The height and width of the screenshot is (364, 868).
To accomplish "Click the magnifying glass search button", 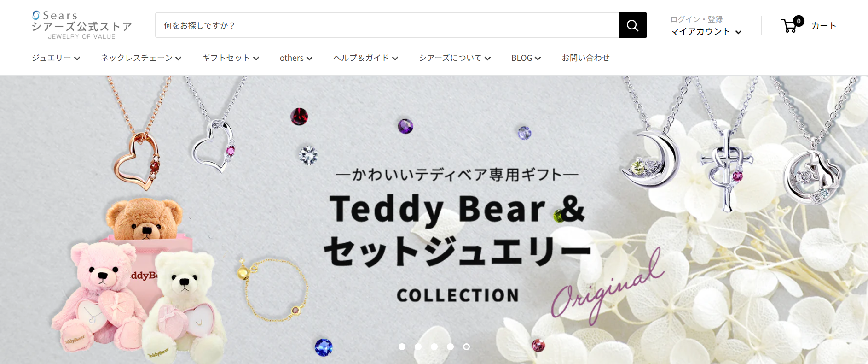I will tap(632, 25).
